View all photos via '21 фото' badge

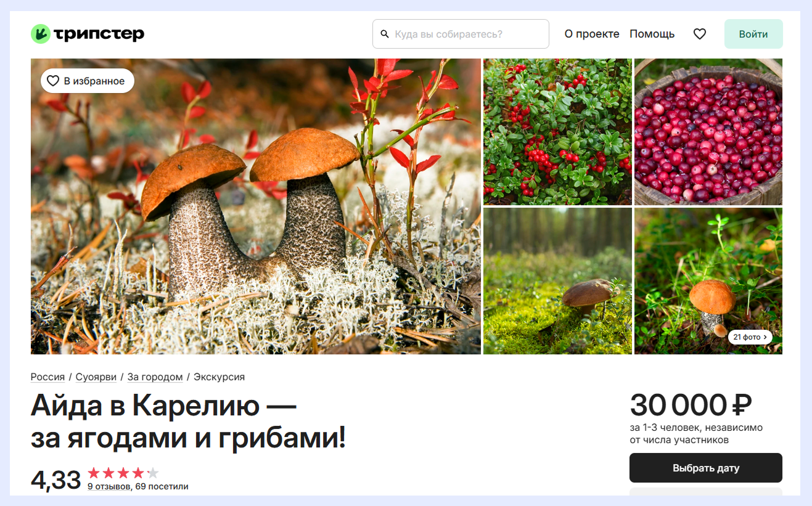[750, 337]
